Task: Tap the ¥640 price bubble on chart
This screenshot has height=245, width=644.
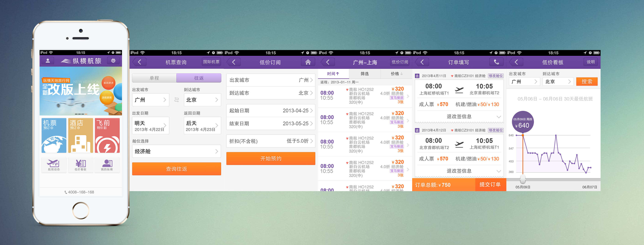Action: pyautogui.click(x=523, y=122)
